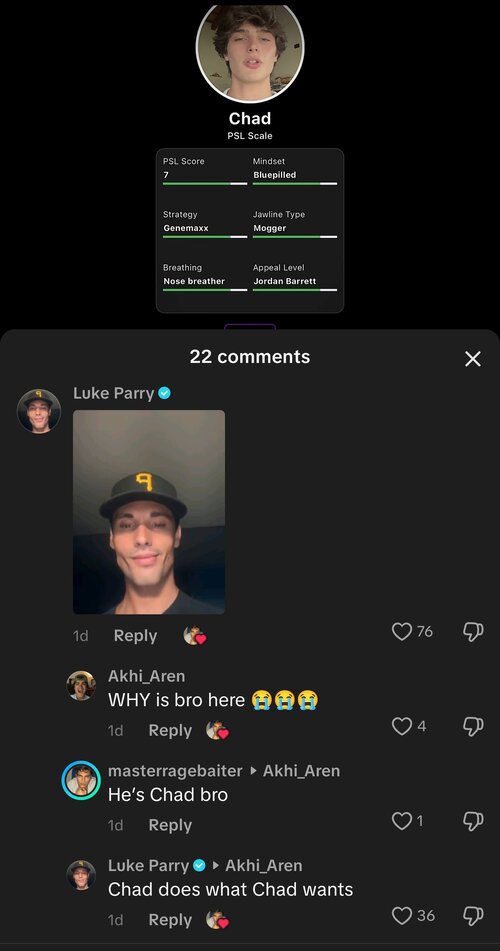
Task: Open the image attached in Luke Parry's comment
Action: (149, 512)
